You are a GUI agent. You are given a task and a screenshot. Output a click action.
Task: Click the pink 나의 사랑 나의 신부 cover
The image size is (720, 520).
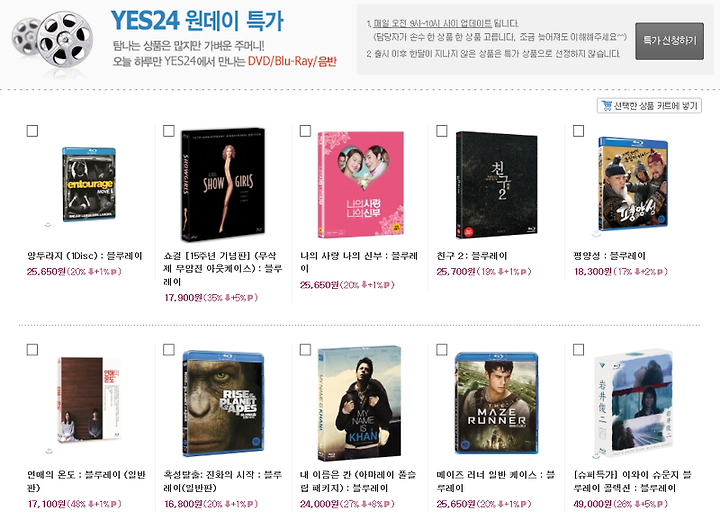pos(360,184)
